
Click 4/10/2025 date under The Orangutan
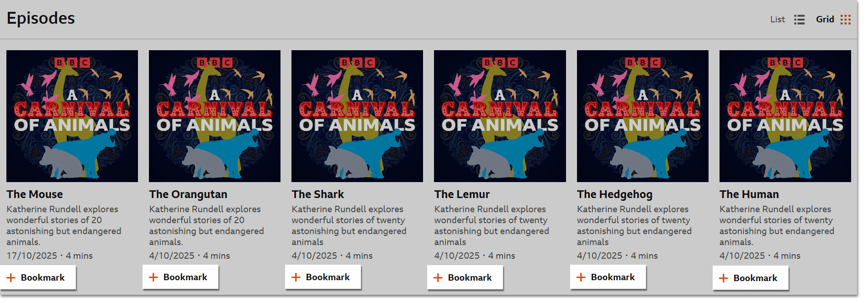pyautogui.click(x=172, y=256)
